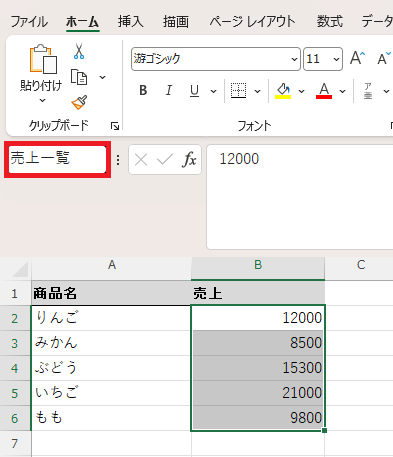The width and height of the screenshot is (393, 457).
Task: Click the 商品名 header cell
Action: point(111,293)
